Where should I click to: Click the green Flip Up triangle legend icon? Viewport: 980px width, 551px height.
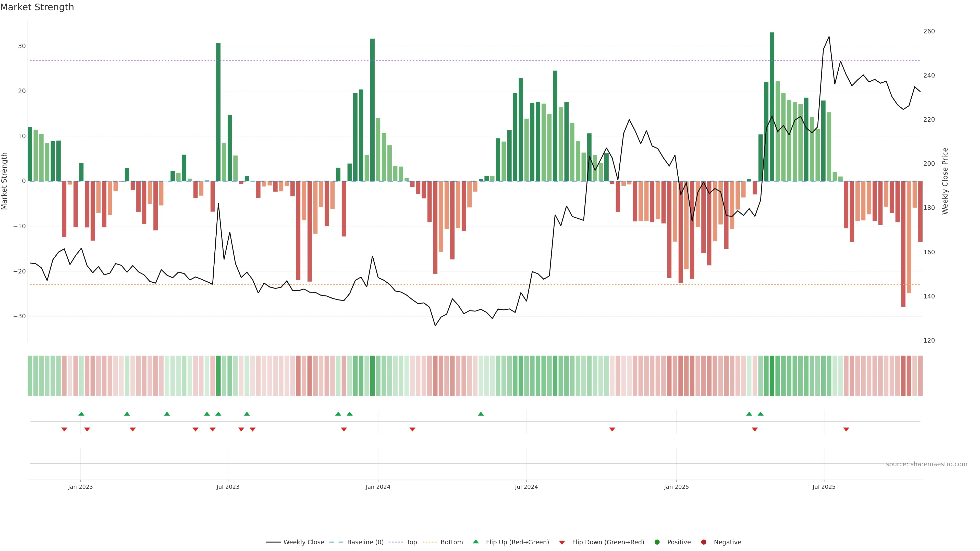pos(475,542)
